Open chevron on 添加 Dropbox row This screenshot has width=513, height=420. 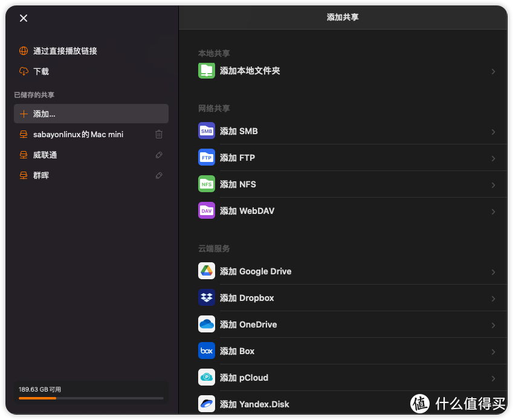pos(493,299)
